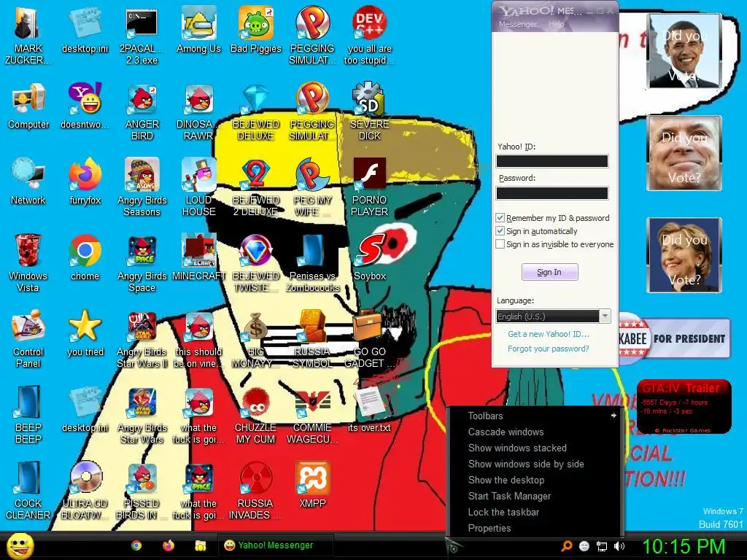The width and height of the screenshot is (747, 560).
Task: Select the Angry Birds Seasons icon
Action: click(x=142, y=187)
